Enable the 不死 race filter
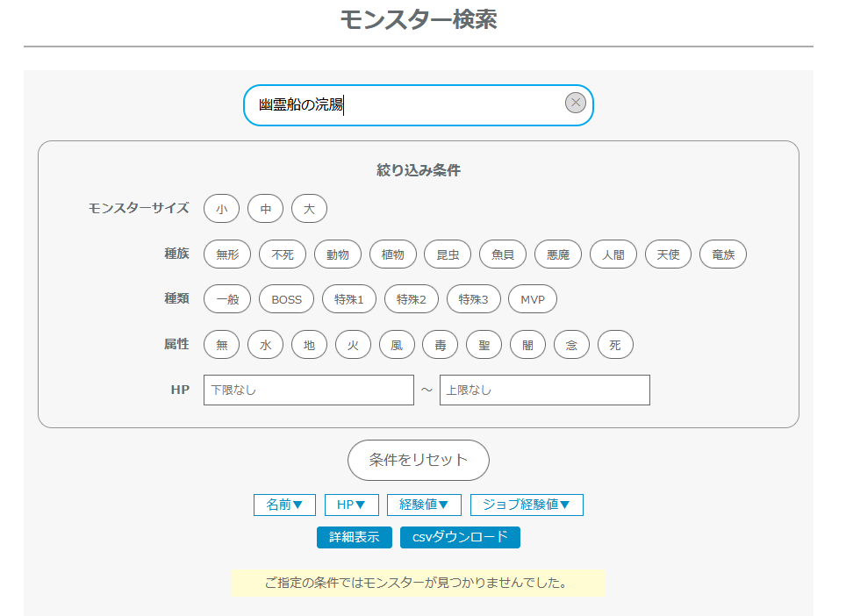Viewport: 853px width, 616px height. pyautogui.click(x=283, y=254)
